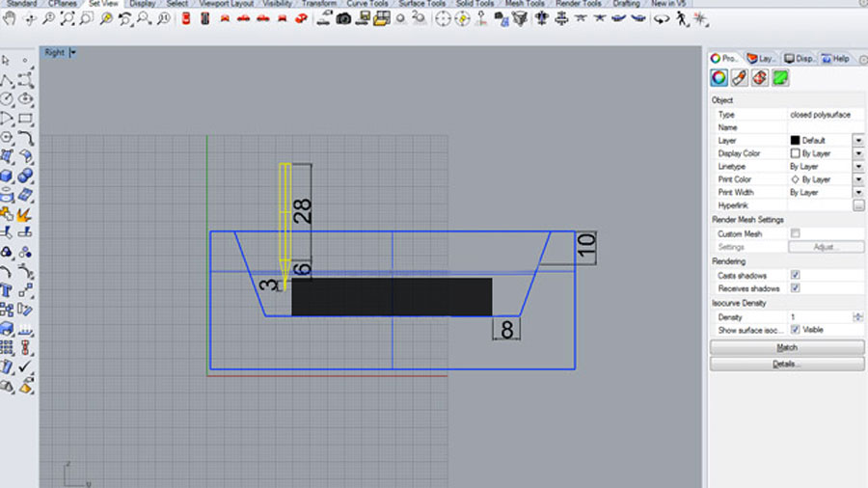Click the dimension label 10
The width and height of the screenshot is (868, 488).
click(585, 246)
